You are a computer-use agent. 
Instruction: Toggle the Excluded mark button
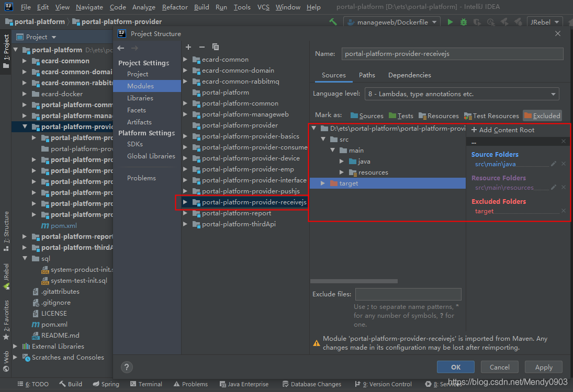coord(542,116)
